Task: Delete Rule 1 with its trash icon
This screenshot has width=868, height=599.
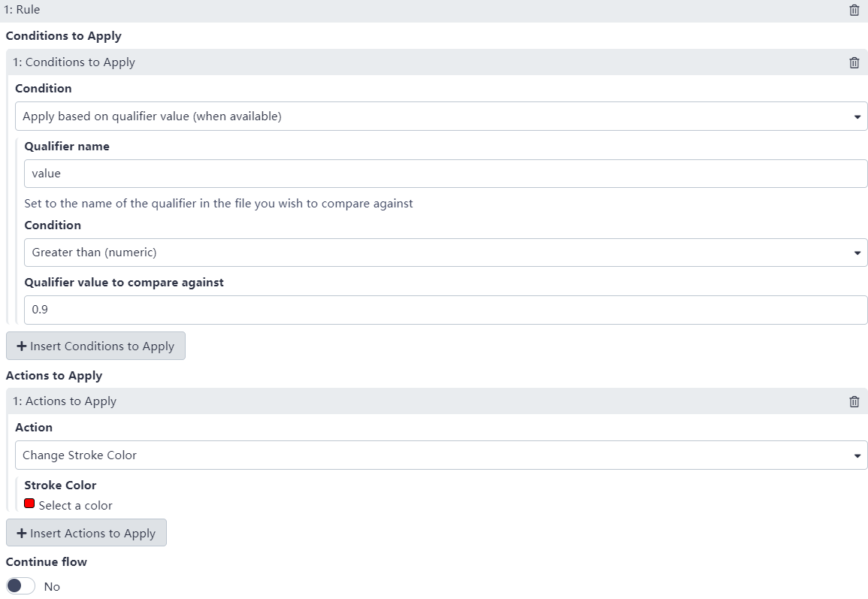Action: (x=854, y=11)
